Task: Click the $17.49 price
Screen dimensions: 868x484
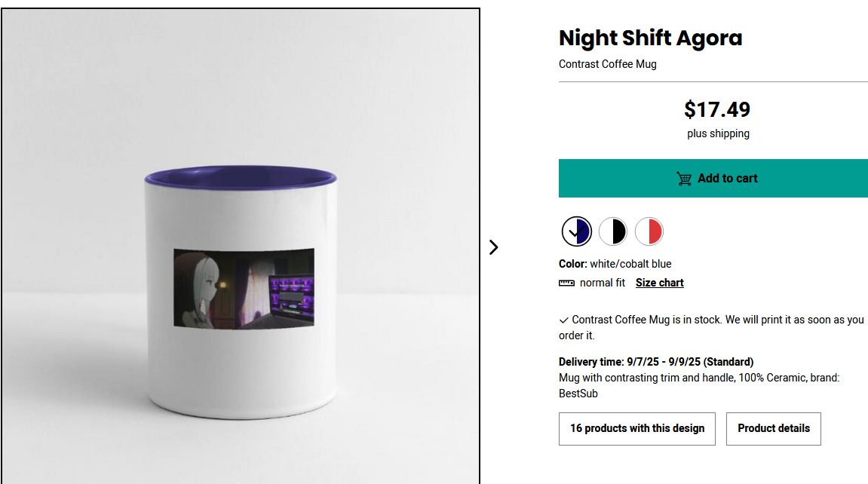Action: (717, 110)
